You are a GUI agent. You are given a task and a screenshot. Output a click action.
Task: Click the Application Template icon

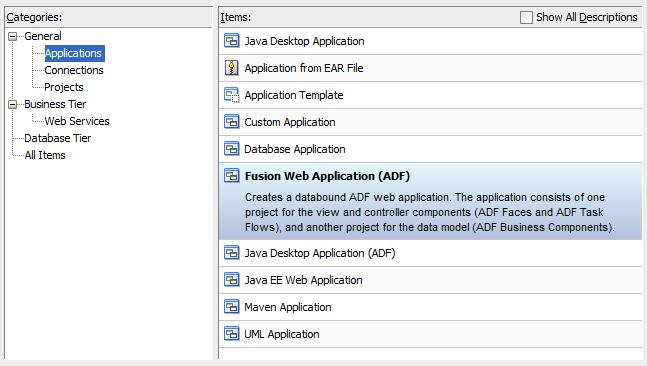click(231, 95)
